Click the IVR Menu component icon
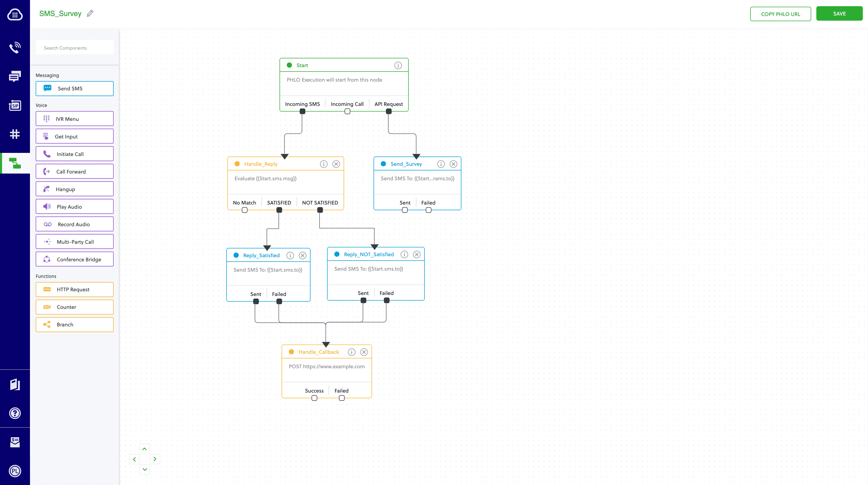This screenshot has height=485, width=868. (x=47, y=119)
